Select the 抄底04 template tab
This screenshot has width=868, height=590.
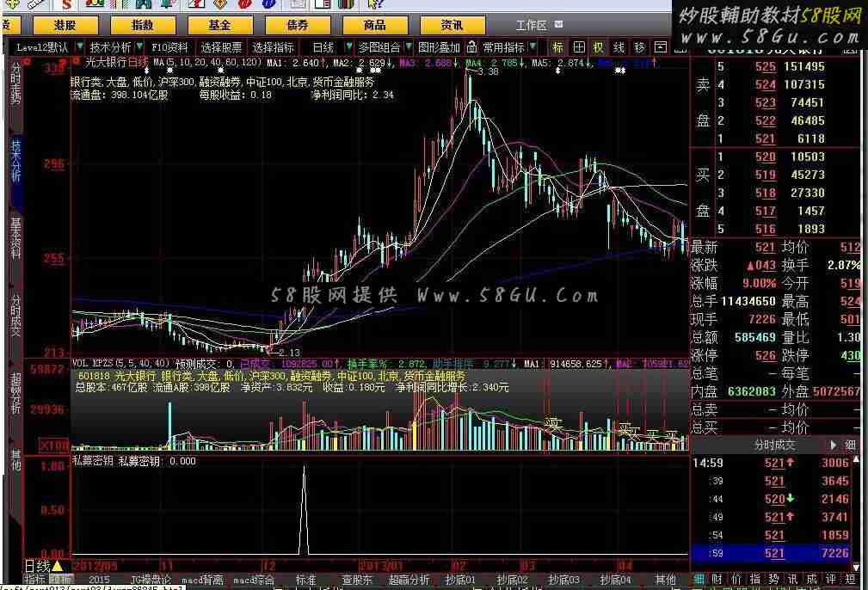615,580
